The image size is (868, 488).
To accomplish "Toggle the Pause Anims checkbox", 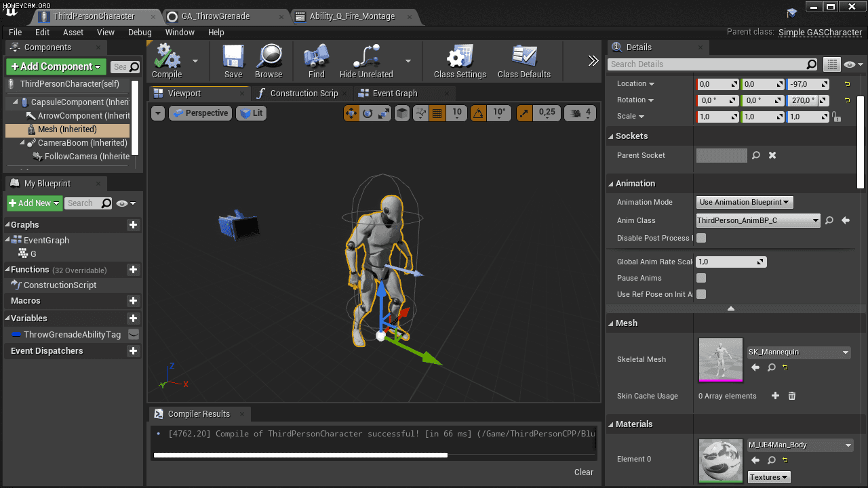I will (701, 278).
